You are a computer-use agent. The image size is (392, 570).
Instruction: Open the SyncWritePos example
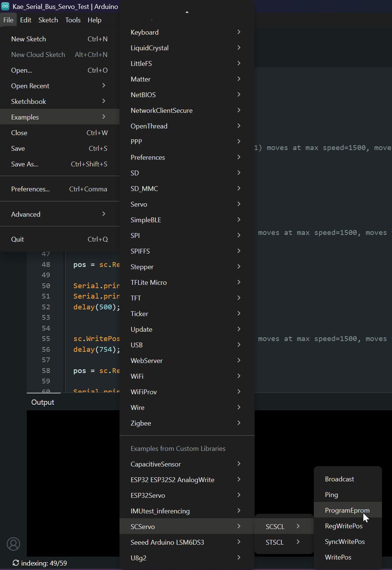[x=348, y=542]
